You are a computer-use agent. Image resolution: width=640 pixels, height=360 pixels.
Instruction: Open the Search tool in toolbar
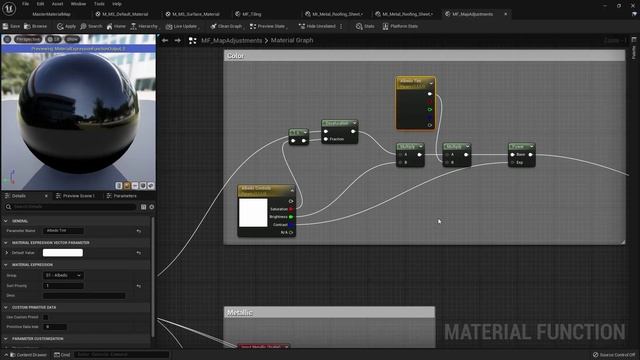point(91,26)
